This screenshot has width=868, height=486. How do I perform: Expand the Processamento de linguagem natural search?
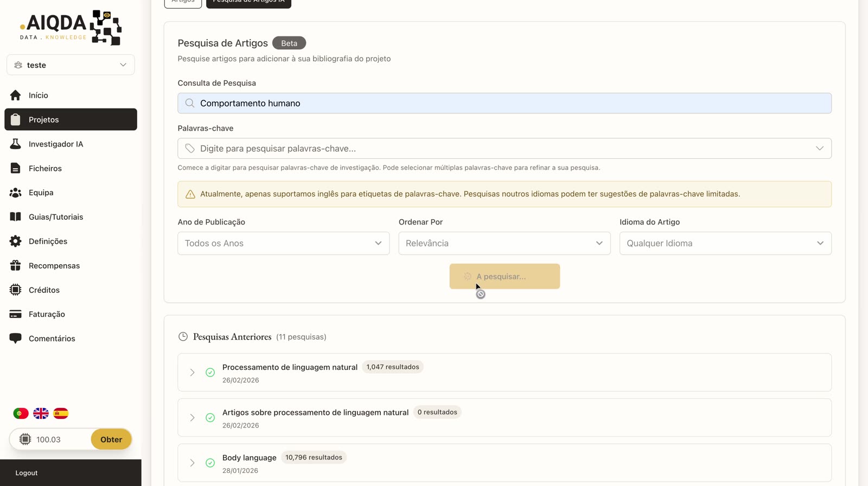coord(192,373)
